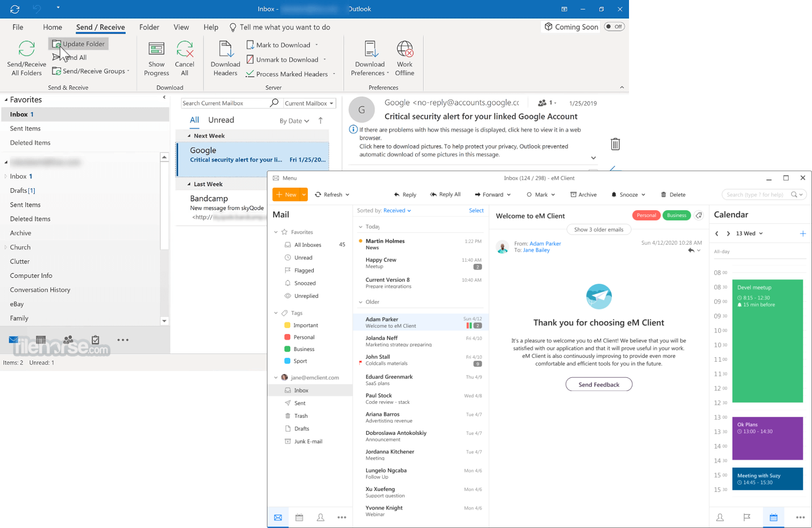The height and width of the screenshot is (528, 812).
Task: Click Delete in eM Client toolbar
Action: (673, 195)
